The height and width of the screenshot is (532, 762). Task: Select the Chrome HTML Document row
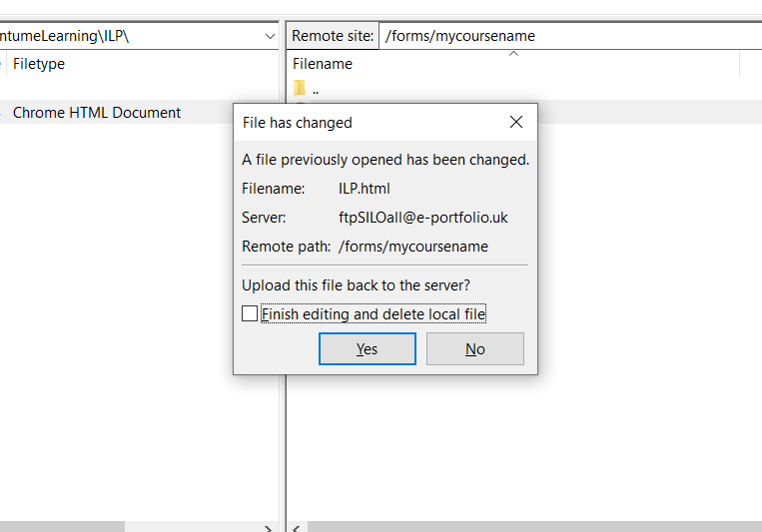pos(117,112)
